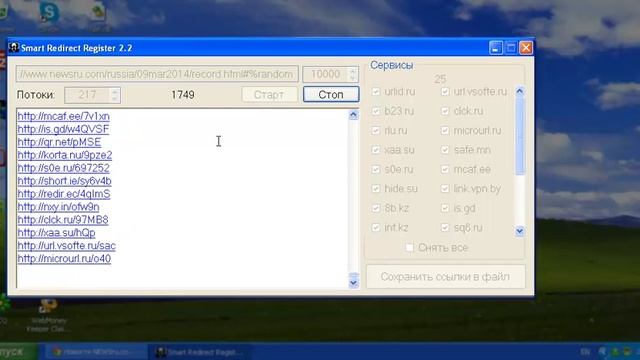Increase the Потоки threads stepper
640x360 pixels.
115,91
